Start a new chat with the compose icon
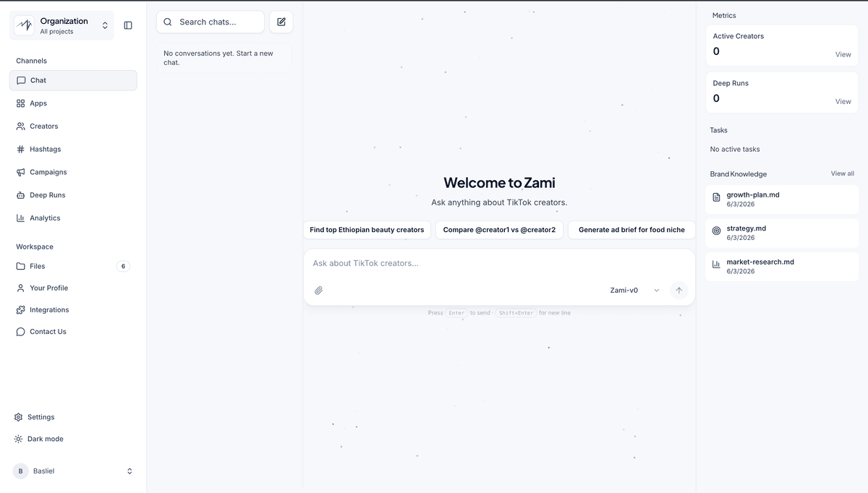The width and height of the screenshot is (868, 493). 281,22
